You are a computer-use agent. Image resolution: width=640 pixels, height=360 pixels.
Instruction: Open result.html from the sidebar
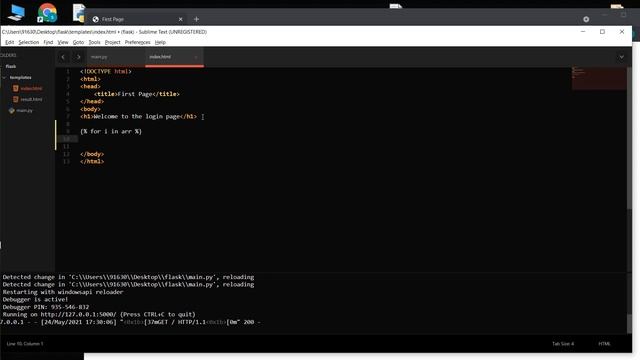pos(31,99)
